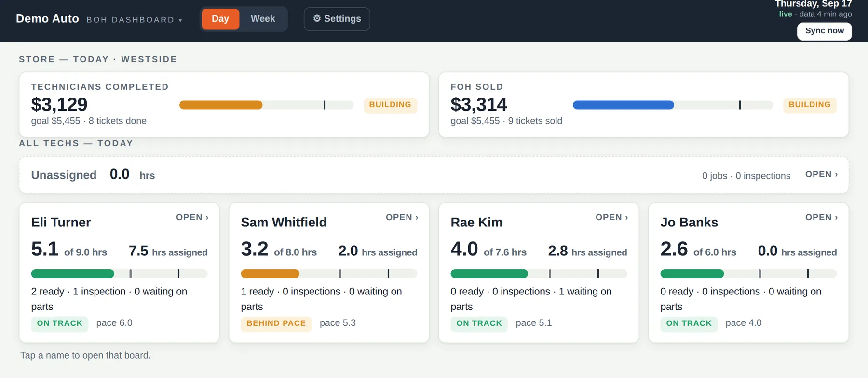
Task: Click the $3,129 technicians total
Action: click(x=59, y=104)
